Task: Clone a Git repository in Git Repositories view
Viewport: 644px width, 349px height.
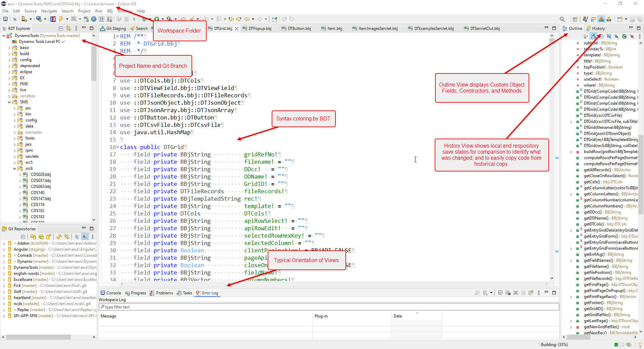Action: [41, 237]
